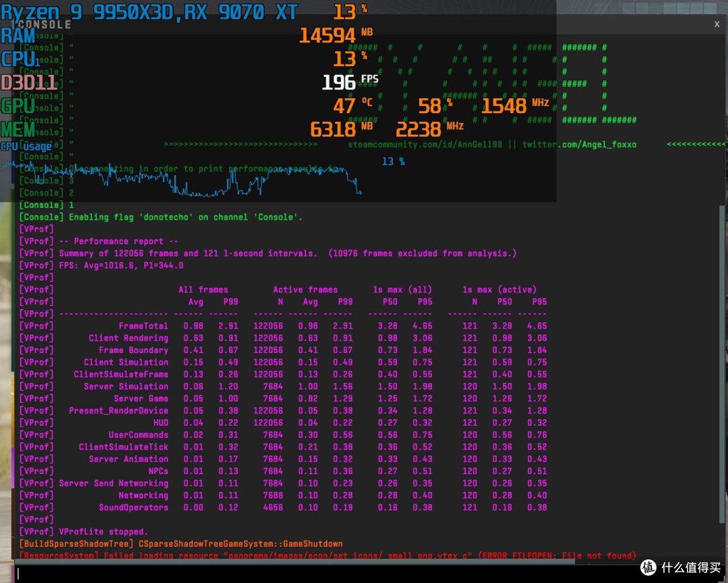
Task: Click the 'ClientSimulateTick' row label
Action: (x=124, y=447)
